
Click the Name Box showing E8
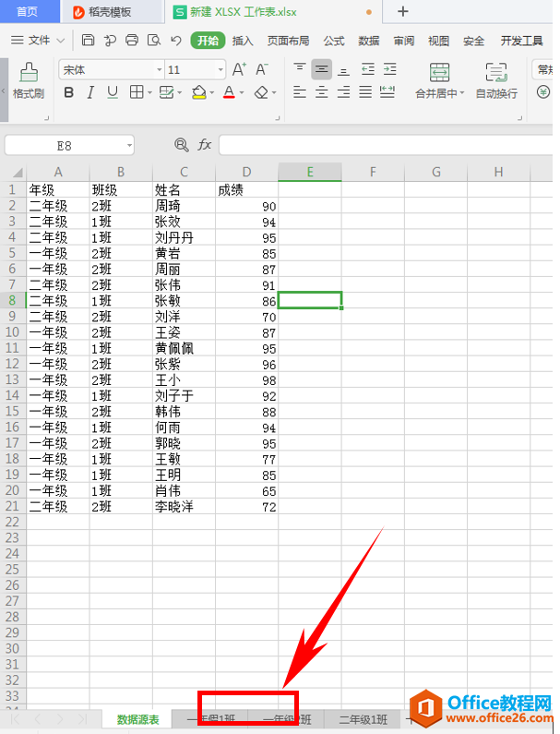point(65,146)
